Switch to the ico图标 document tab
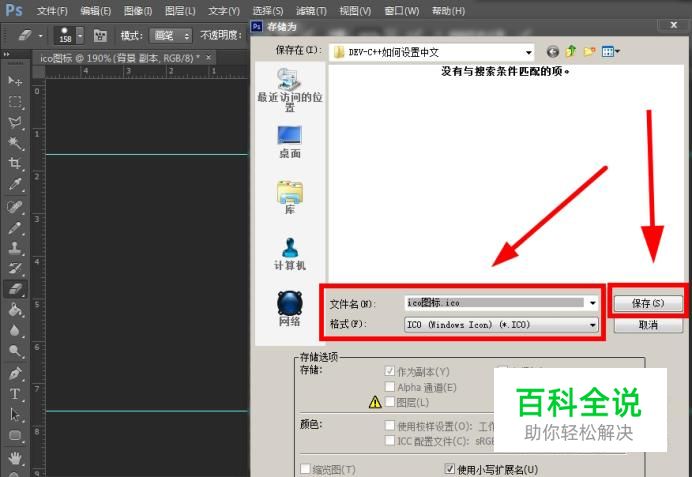 (x=119, y=58)
